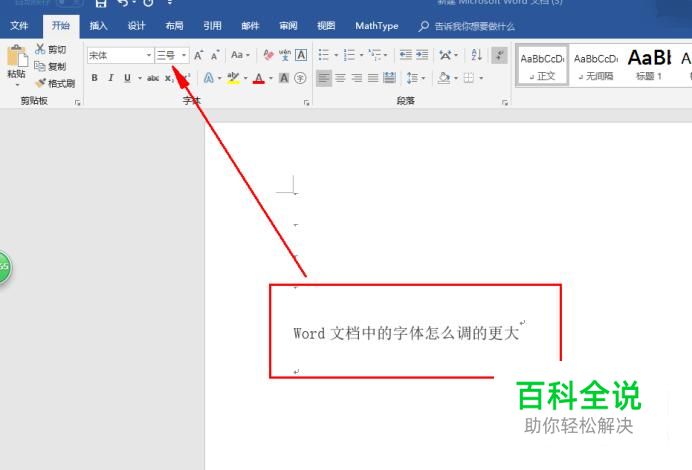The width and height of the screenshot is (692, 470).
Task: Center-align the paragraph
Action: tap(340, 78)
